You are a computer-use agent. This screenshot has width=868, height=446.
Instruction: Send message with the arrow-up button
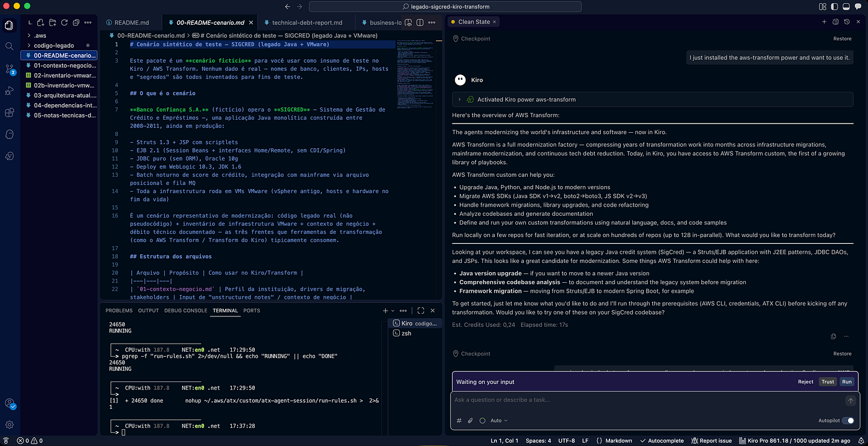(x=851, y=401)
